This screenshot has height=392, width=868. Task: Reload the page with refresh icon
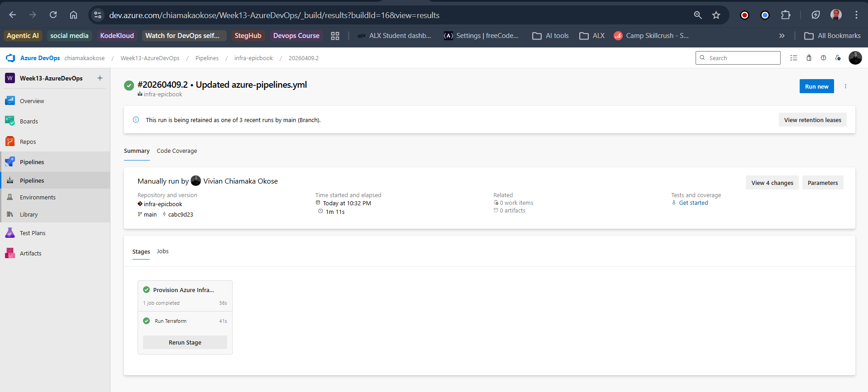coord(53,15)
